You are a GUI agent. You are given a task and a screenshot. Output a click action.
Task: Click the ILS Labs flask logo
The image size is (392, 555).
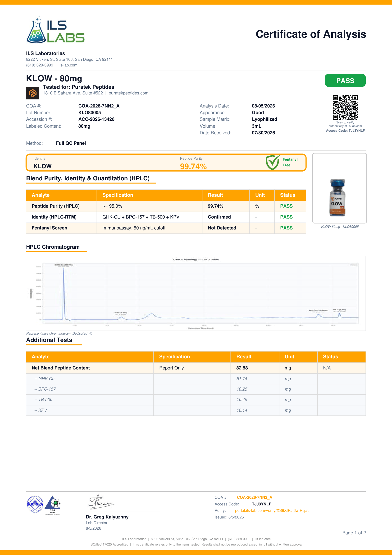(x=55, y=29)
